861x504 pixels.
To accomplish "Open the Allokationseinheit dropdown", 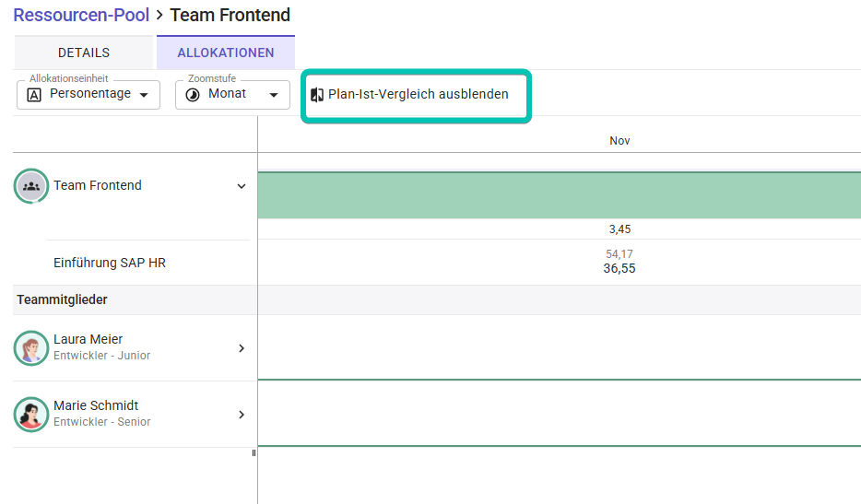I will coord(88,94).
